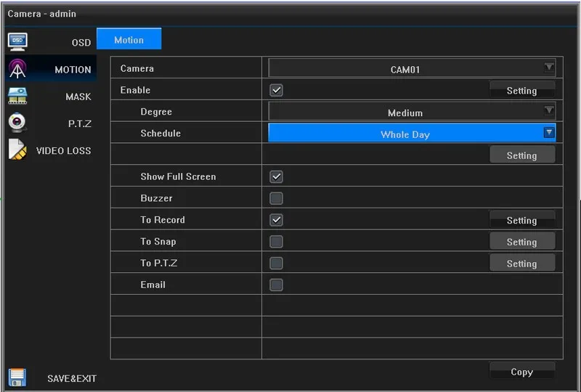Toggle the Enable checkbox
The width and height of the screenshot is (581, 392).
[276, 90]
